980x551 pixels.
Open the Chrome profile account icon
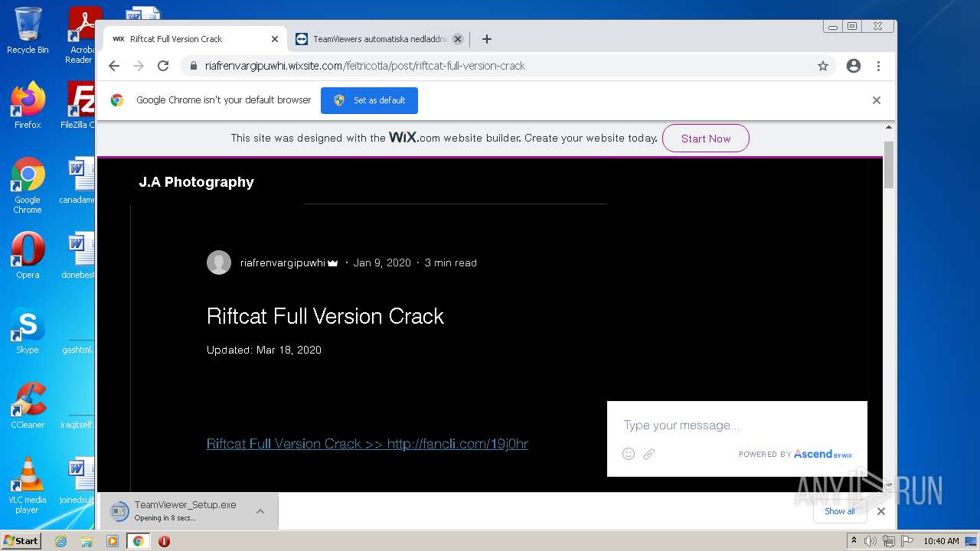[854, 66]
